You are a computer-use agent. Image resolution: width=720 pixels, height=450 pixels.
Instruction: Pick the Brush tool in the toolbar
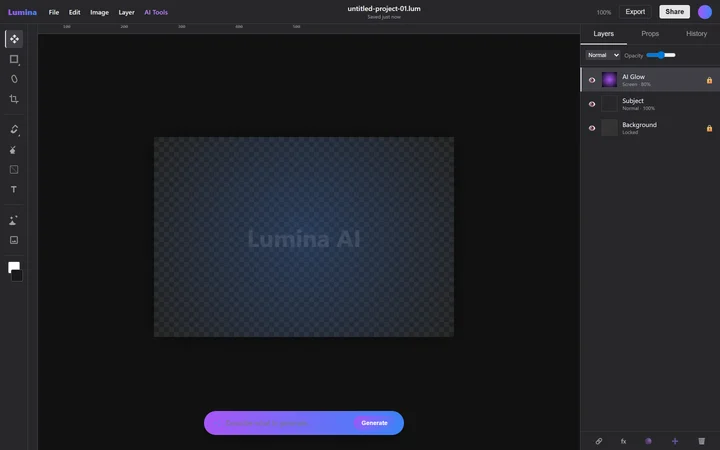point(14,129)
